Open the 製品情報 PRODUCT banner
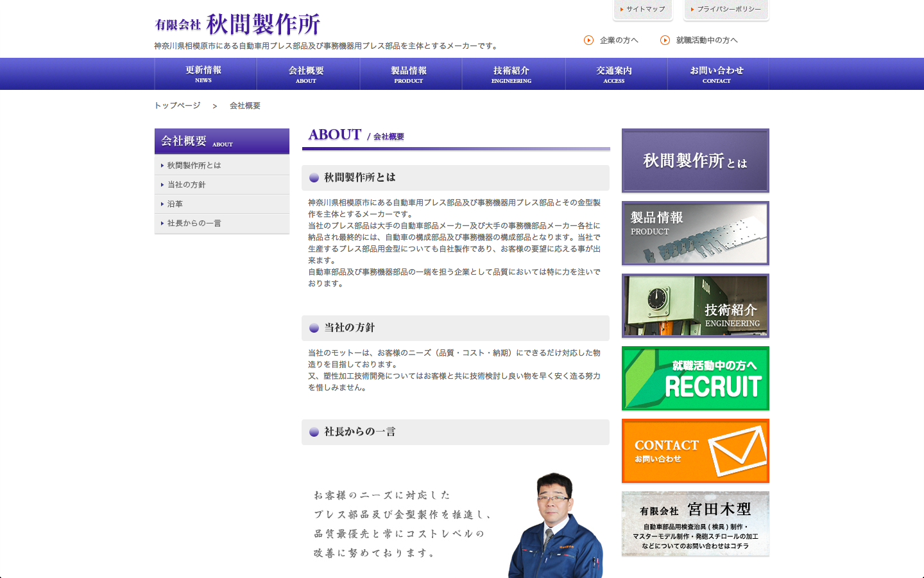924x578 pixels. click(696, 233)
